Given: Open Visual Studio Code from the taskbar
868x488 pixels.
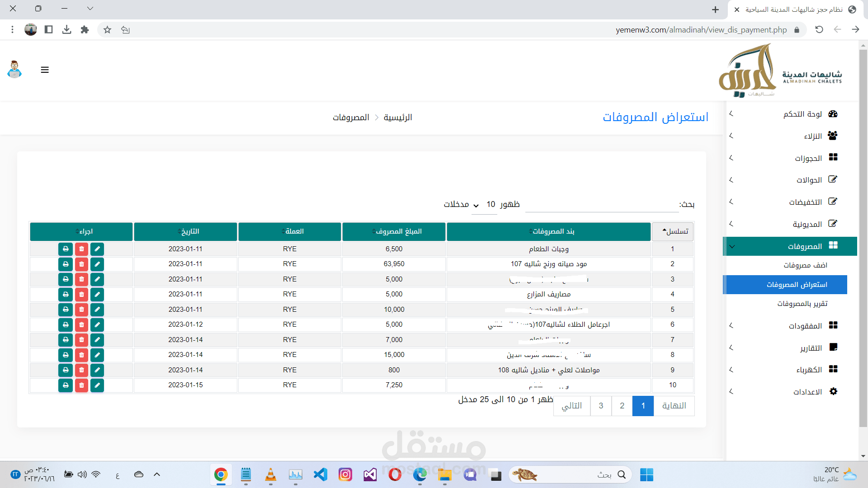Looking at the screenshot, I should (x=321, y=474).
